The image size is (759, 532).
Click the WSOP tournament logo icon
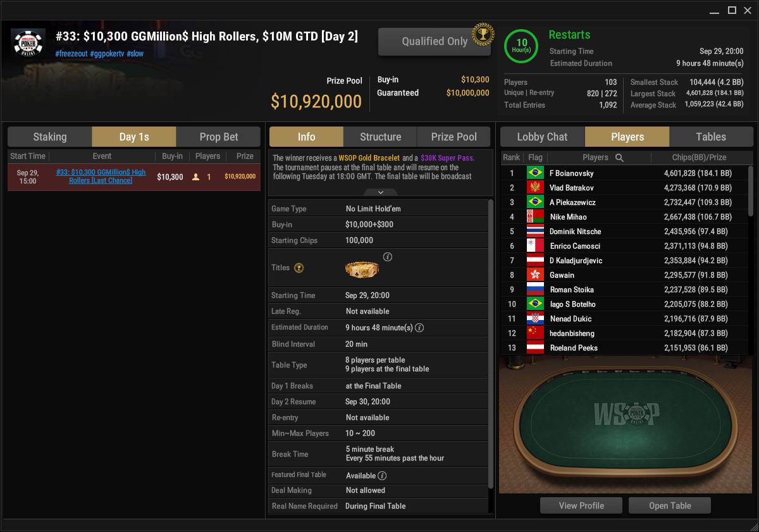[x=28, y=44]
